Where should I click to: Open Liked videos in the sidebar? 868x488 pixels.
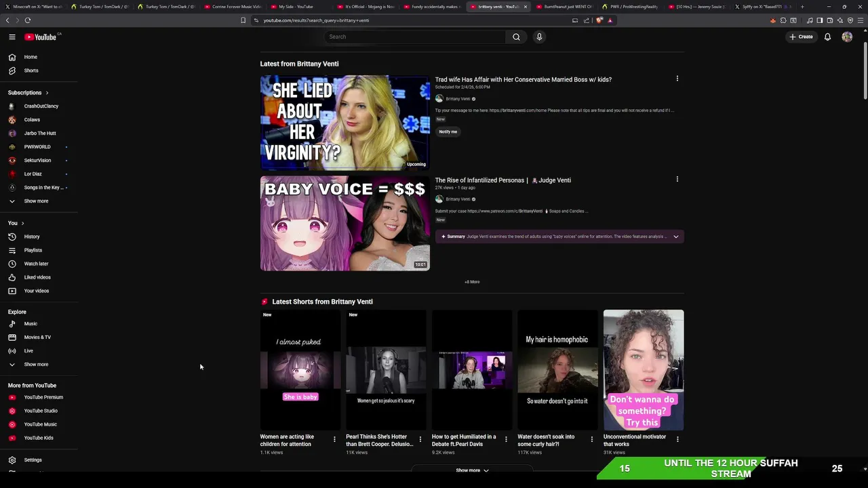[39, 277]
